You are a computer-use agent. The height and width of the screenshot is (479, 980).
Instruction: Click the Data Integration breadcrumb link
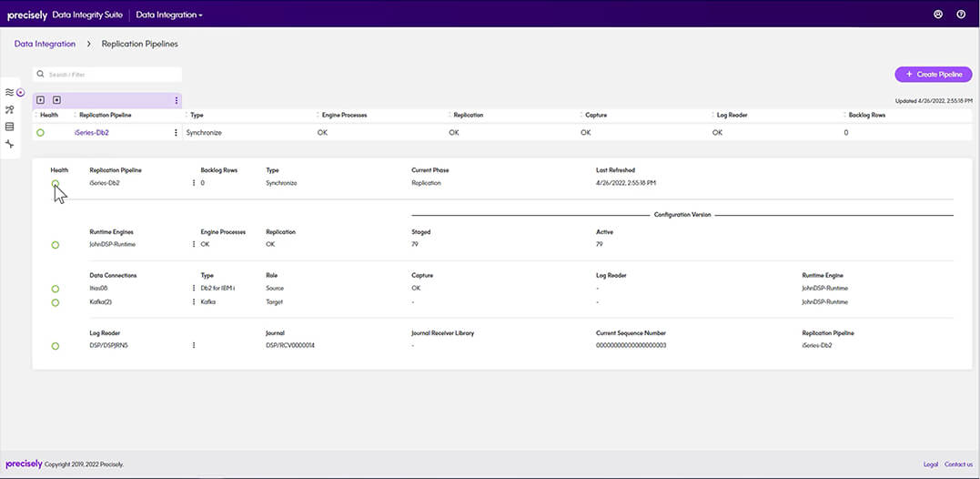click(x=45, y=45)
